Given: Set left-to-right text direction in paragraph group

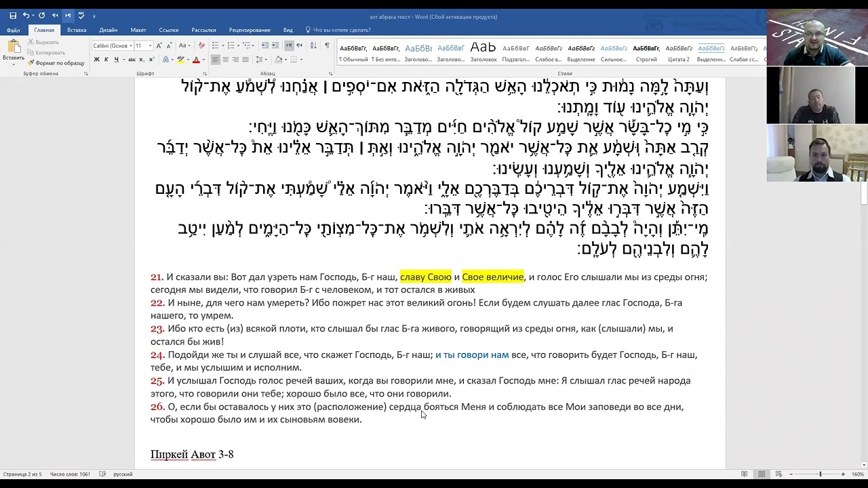Looking at the screenshot, I should coord(289,45).
